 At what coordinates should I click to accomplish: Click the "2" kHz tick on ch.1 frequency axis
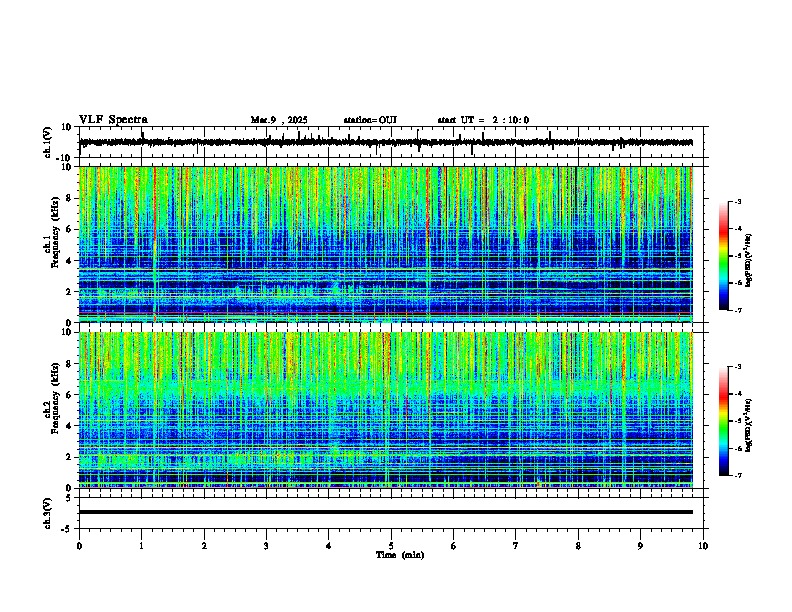69,292
